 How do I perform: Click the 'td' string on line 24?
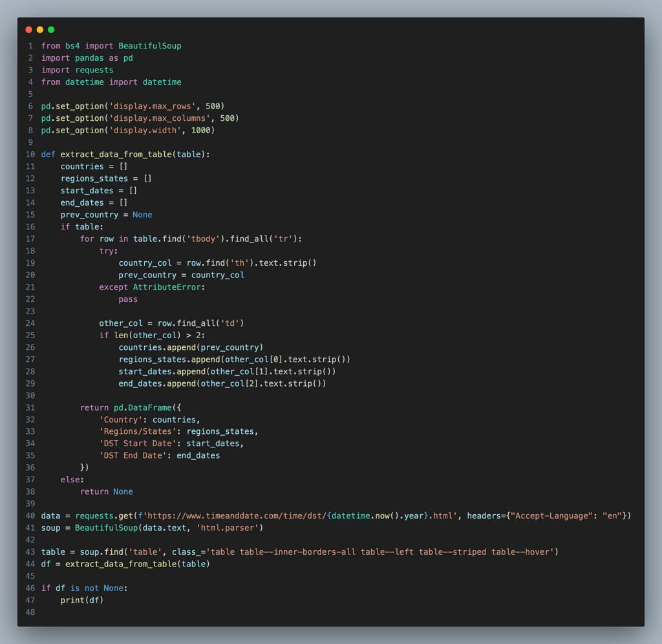coord(230,323)
